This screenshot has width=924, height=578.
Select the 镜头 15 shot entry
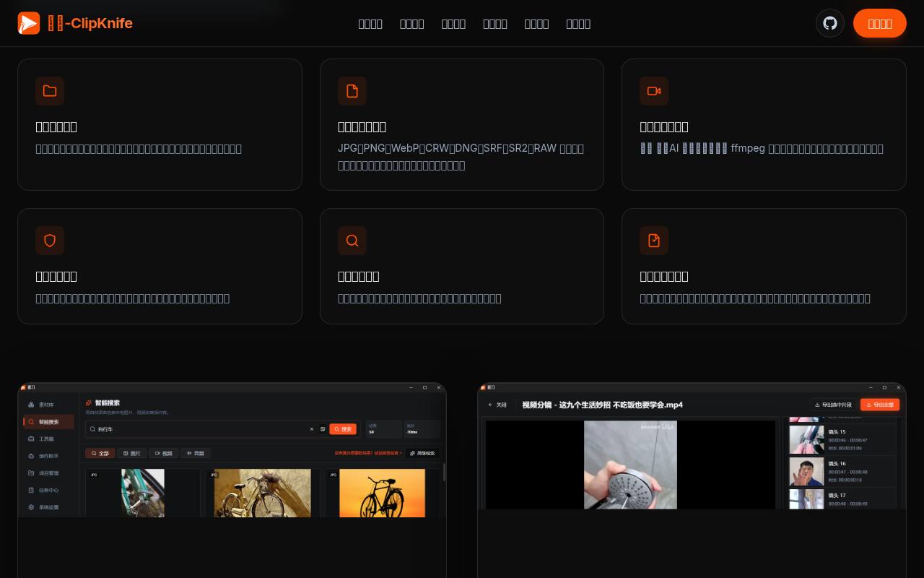(842, 439)
